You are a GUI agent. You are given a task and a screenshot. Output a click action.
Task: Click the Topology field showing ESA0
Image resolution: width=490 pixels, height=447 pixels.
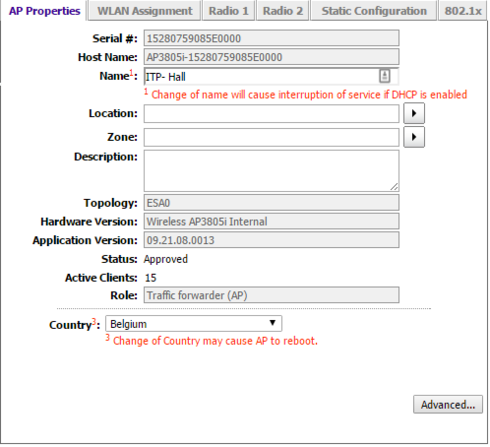pos(271,203)
